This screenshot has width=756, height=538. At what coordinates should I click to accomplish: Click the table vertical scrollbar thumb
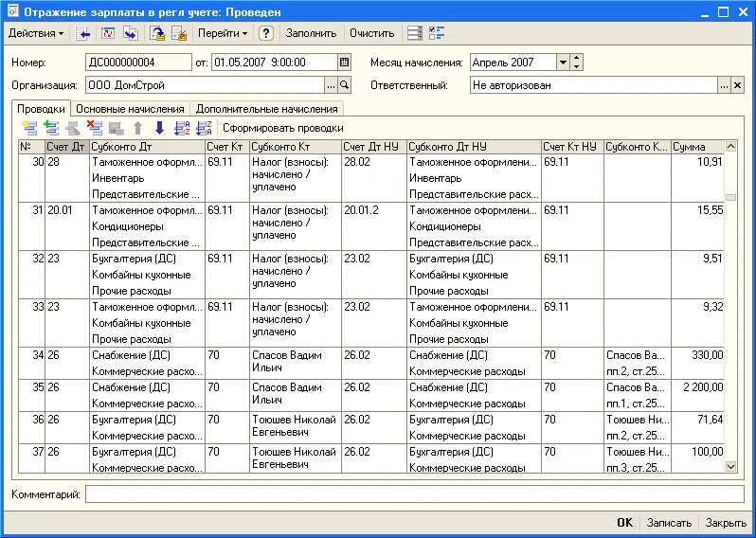[x=731, y=198]
